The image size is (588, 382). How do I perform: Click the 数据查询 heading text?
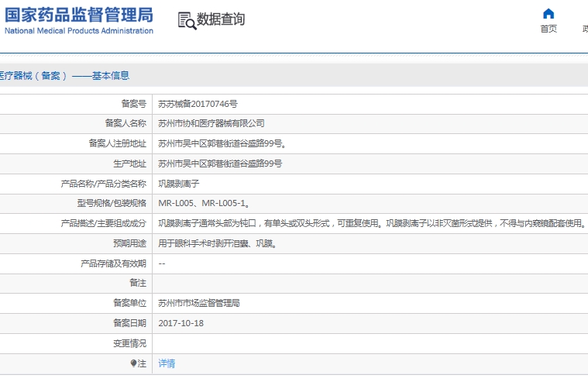221,19
